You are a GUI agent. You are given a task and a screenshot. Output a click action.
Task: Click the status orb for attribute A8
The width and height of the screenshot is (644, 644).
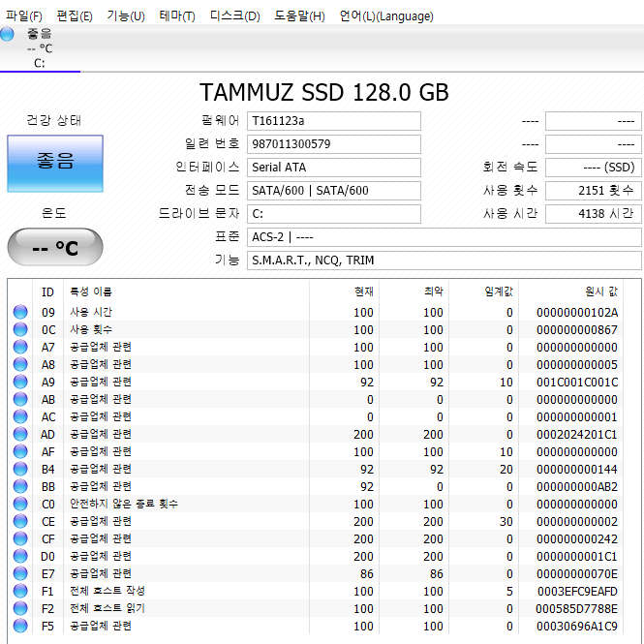click(x=20, y=364)
